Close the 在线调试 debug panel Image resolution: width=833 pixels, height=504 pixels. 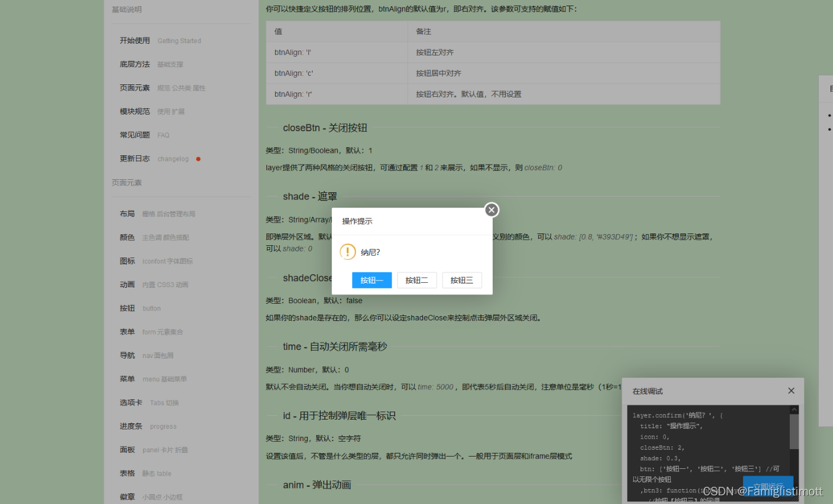[791, 391]
